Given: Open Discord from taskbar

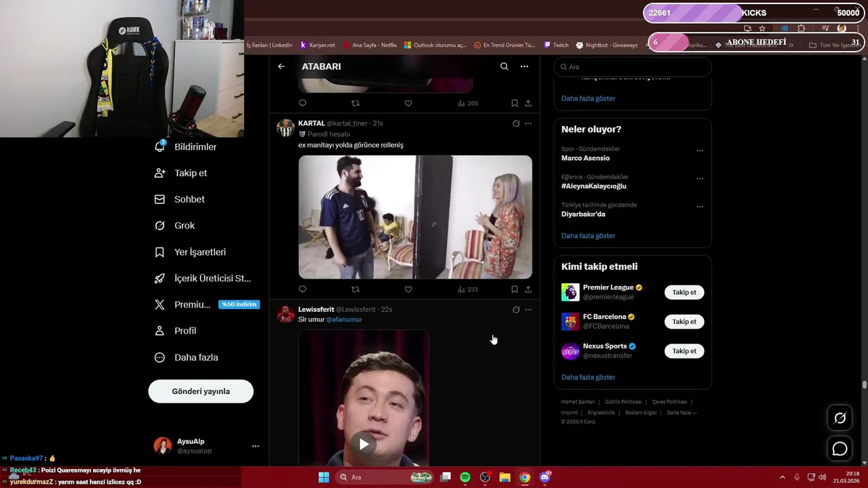Looking at the screenshot, I should tap(545, 477).
